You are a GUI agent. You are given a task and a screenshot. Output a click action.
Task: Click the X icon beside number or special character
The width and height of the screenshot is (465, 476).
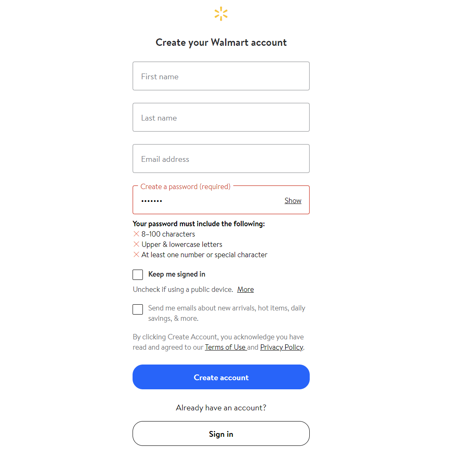tap(136, 255)
